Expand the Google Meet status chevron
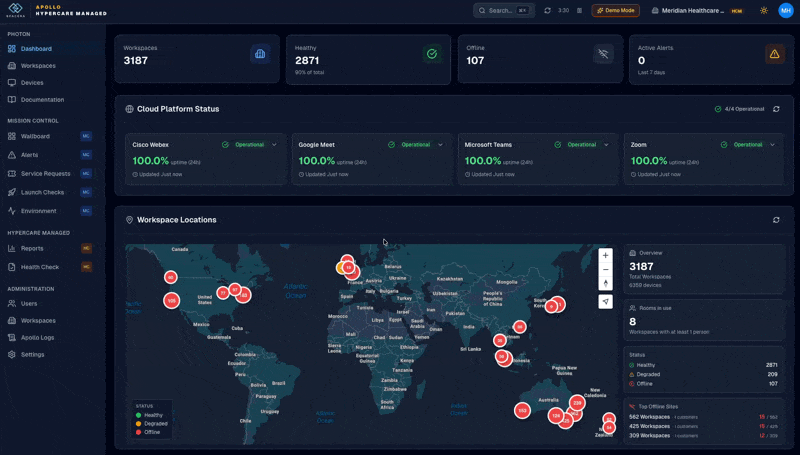The image size is (800, 455). point(440,145)
